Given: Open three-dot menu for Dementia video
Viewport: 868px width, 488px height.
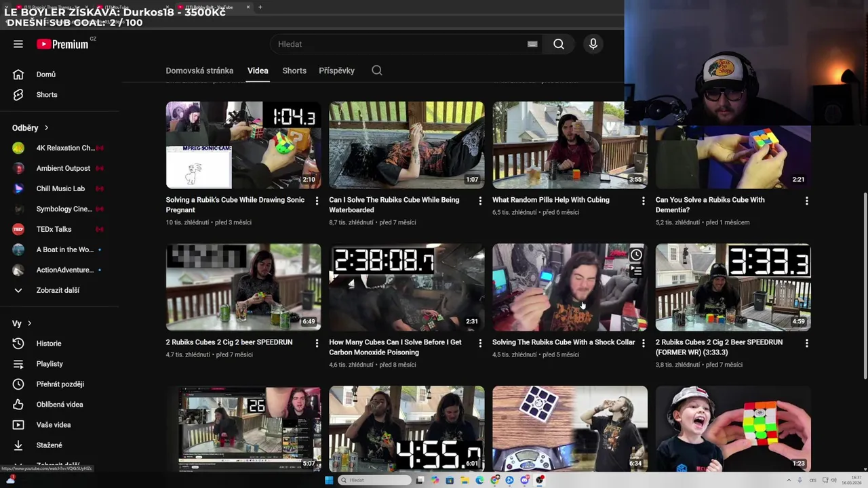Looking at the screenshot, I should coord(807,201).
